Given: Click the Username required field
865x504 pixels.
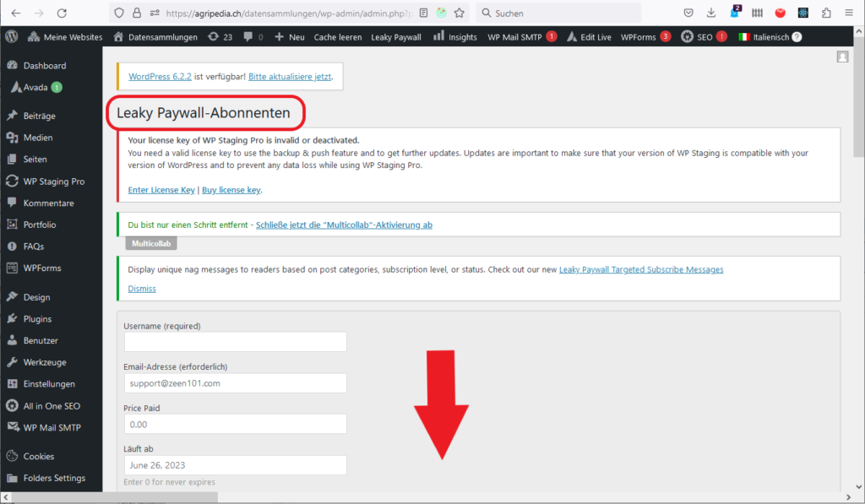Looking at the screenshot, I should pyautogui.click(x=236, y=342).
